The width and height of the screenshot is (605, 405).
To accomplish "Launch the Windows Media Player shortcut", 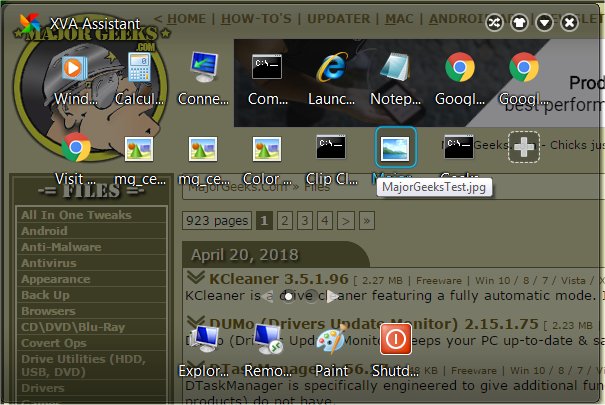I will click(x=75, y=80).
